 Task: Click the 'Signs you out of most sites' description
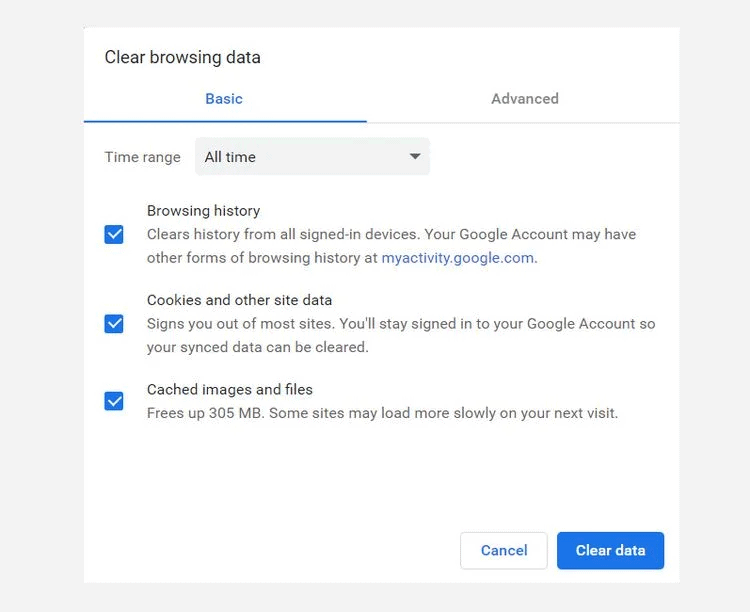pos(401,335)
